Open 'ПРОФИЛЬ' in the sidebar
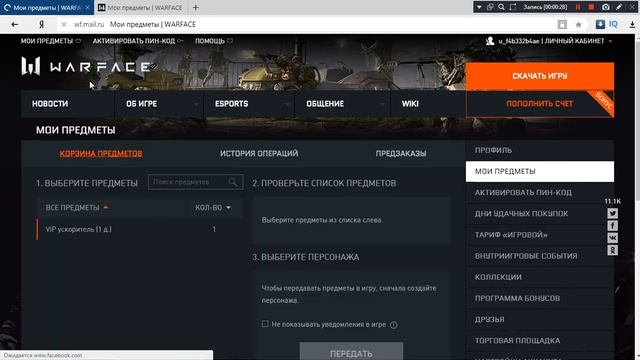Viewport: 640px width, 360px height. (540, 150)
